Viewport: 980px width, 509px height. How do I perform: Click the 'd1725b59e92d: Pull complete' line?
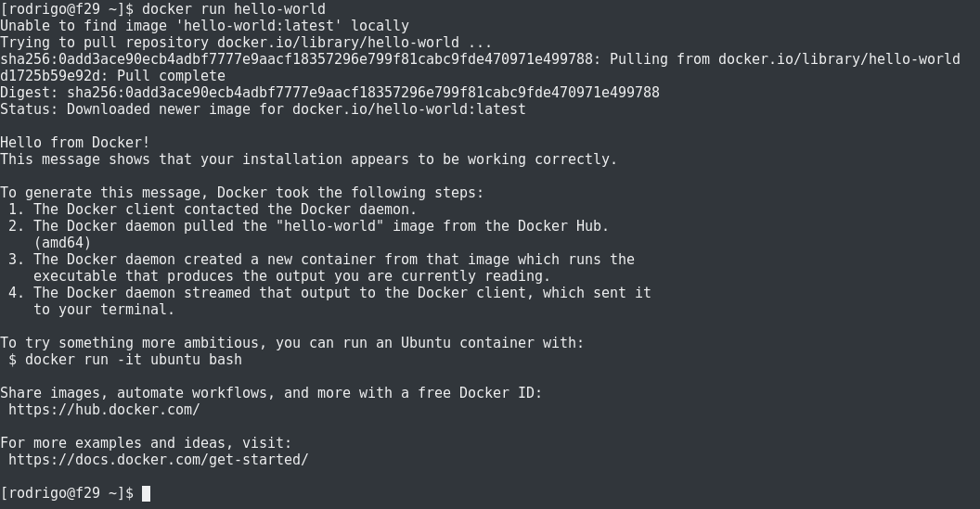[112, 76]
